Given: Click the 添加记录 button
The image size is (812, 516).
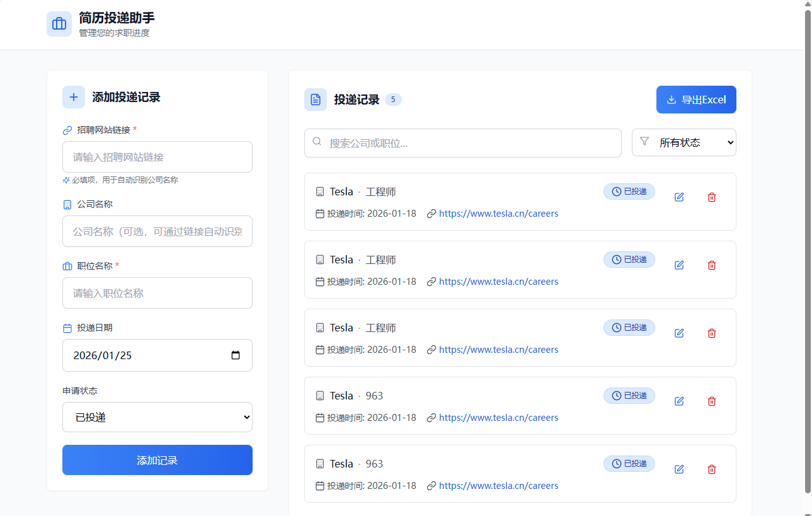Looking at the screenshot, I should (157, 460).
